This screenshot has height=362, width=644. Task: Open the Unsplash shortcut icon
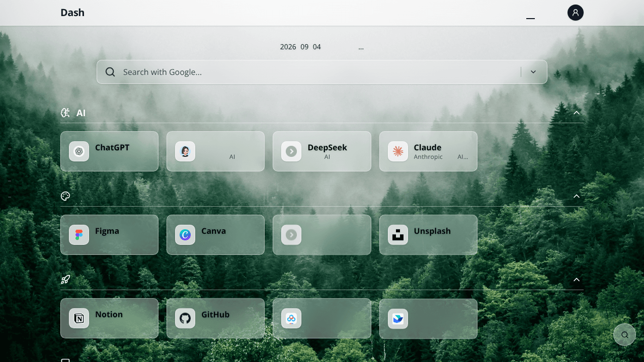(x=398, y=235)
